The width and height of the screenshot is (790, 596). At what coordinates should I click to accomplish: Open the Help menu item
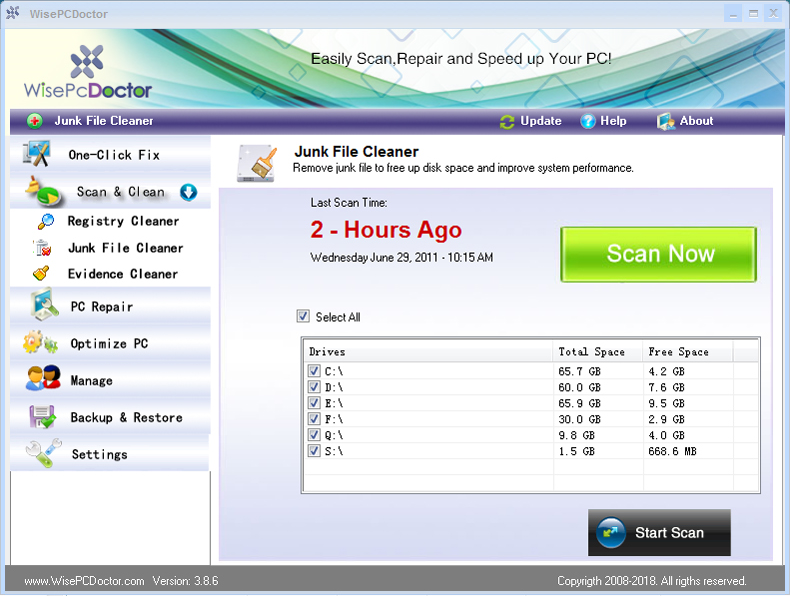tap(603, 121)
